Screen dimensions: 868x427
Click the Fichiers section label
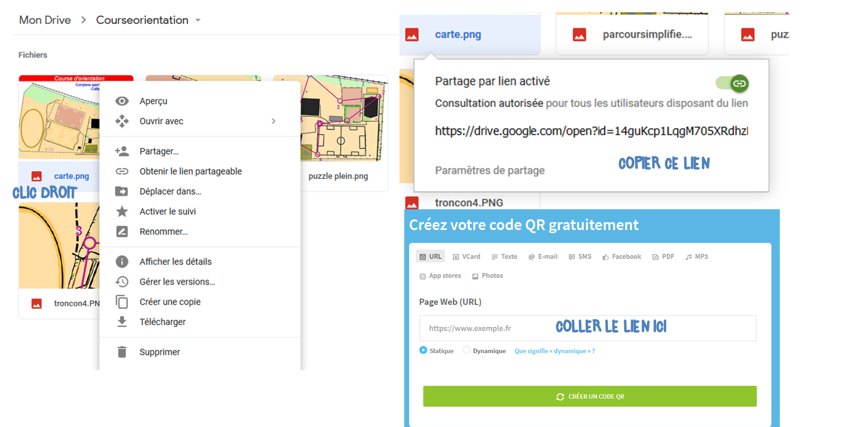(33, 55)
